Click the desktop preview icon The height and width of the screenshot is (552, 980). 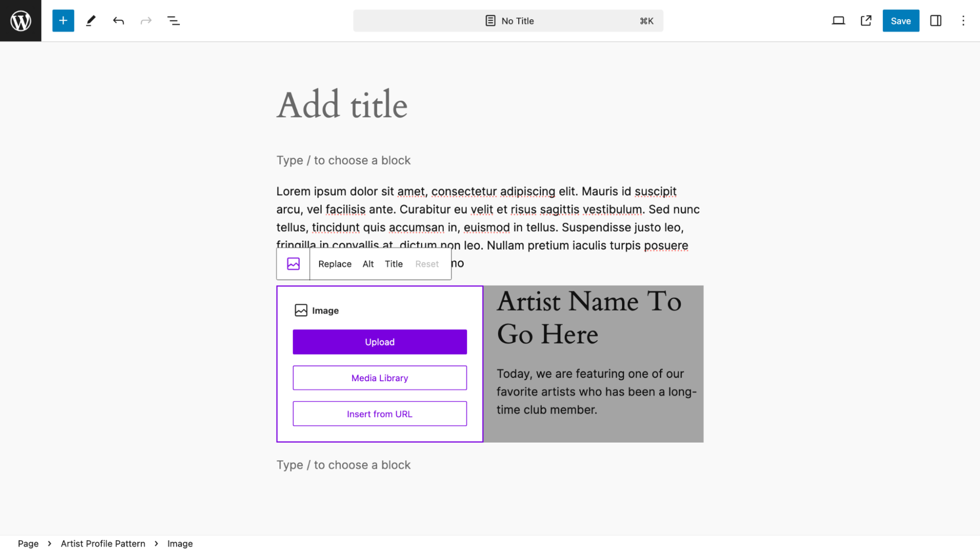[x=839, y=20]
